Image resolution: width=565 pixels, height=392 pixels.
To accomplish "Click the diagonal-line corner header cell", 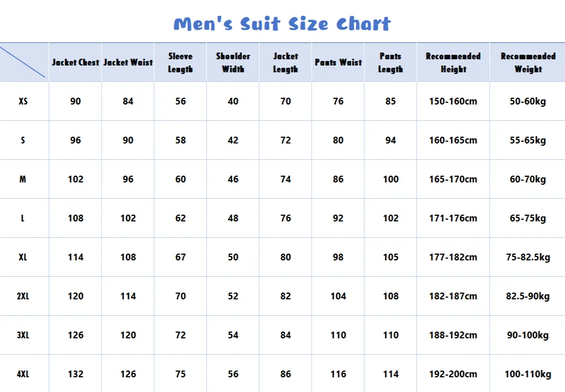I will [24, 62].
